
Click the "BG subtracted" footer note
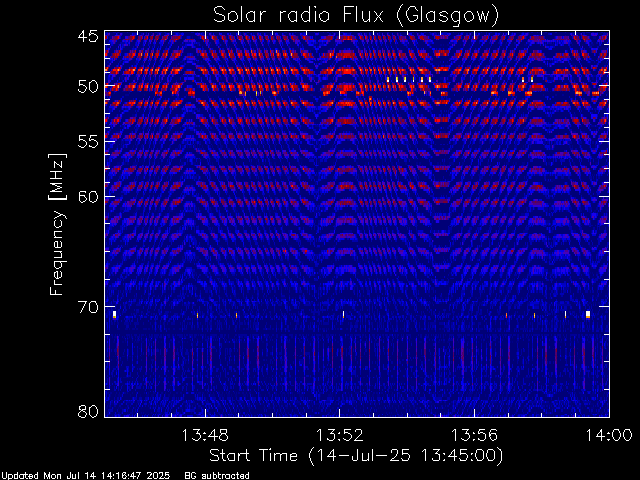[x=217, y=476]
